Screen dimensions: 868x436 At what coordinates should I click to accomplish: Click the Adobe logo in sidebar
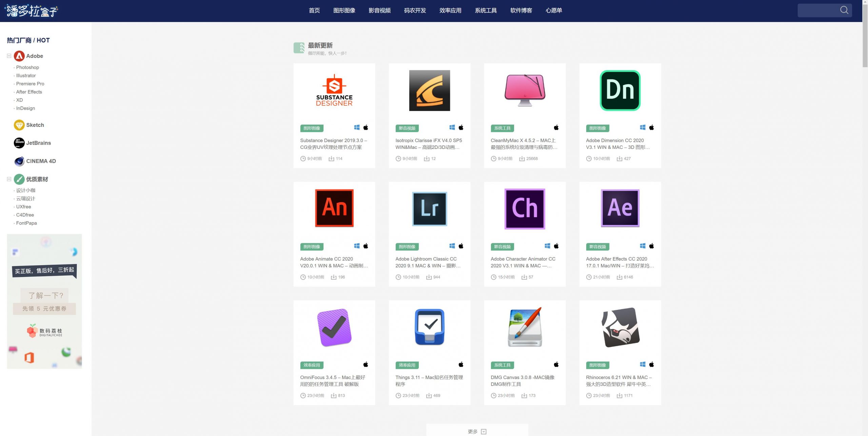pos(19,56)
